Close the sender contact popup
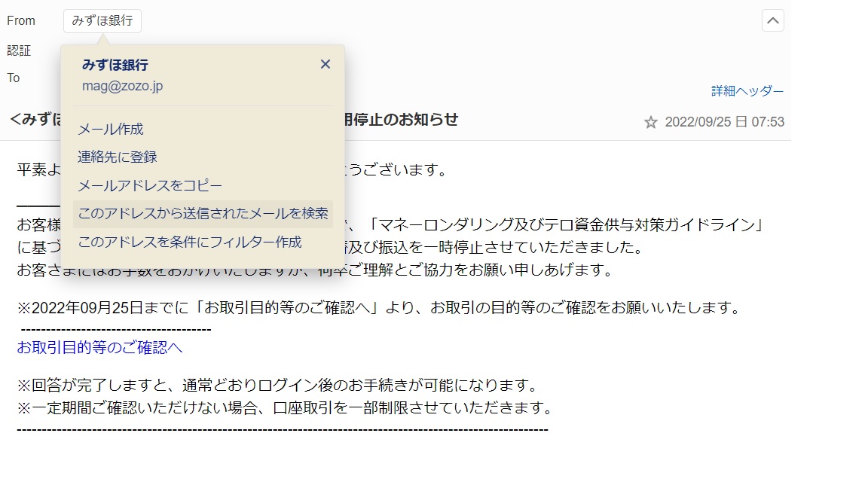The width and height of the screenshot is (868, 488). 325,64
